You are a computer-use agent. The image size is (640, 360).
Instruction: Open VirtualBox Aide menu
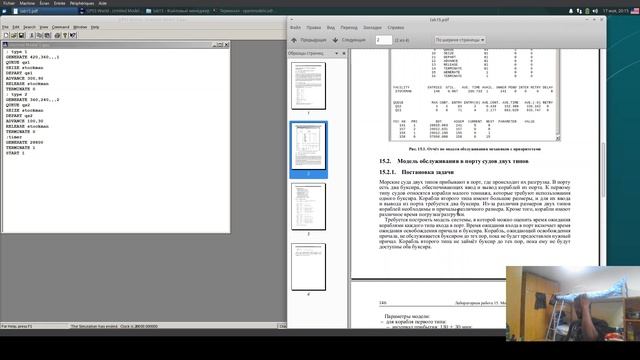tap(102, 3)
